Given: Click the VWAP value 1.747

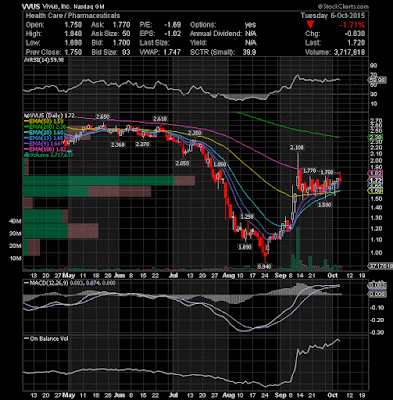Looking at the screenshot, I should tap(173, 52).
